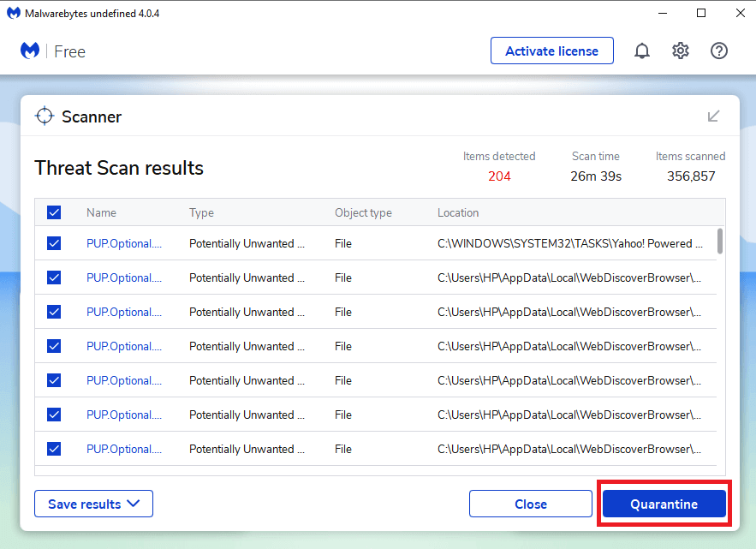Click the Items scanned label

690,156
